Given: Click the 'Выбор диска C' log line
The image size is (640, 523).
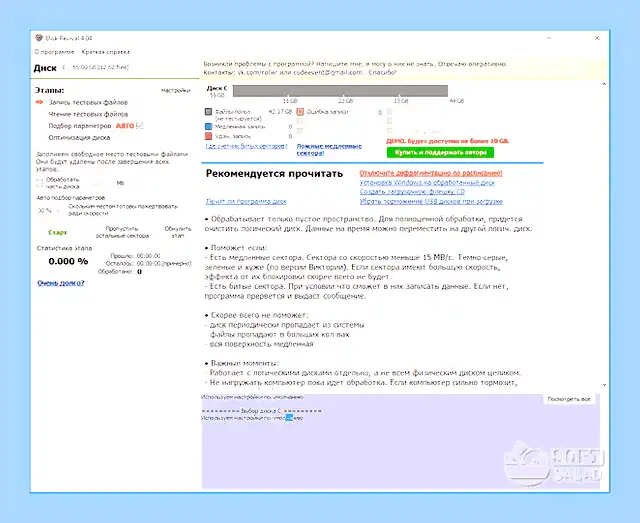Looking at the screenshot, I should (261, 411).
